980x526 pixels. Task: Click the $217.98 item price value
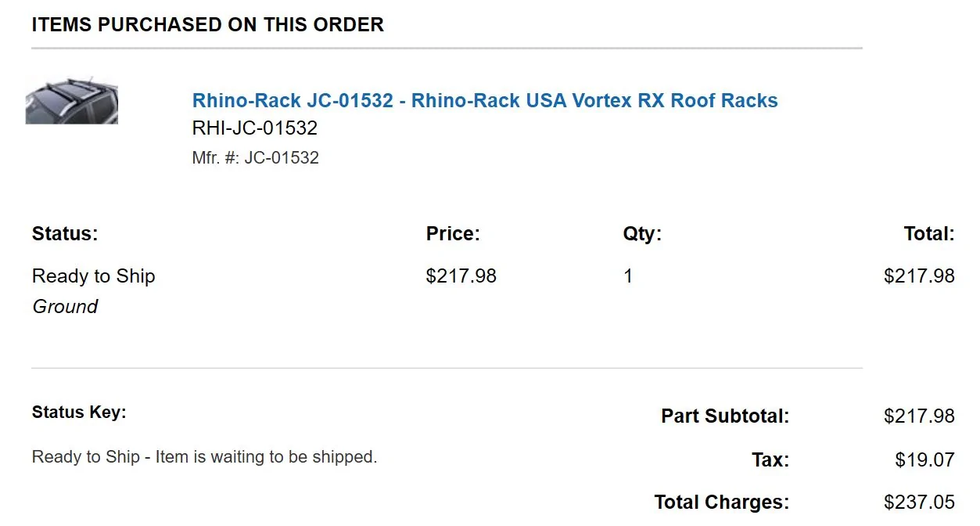(x=461, y=276)
